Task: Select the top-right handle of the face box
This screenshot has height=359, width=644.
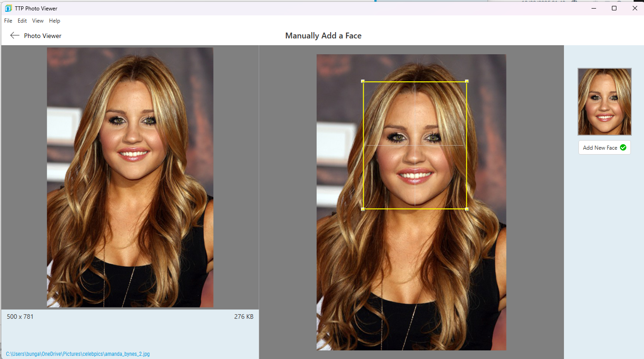Action: [x=466, y=81]
